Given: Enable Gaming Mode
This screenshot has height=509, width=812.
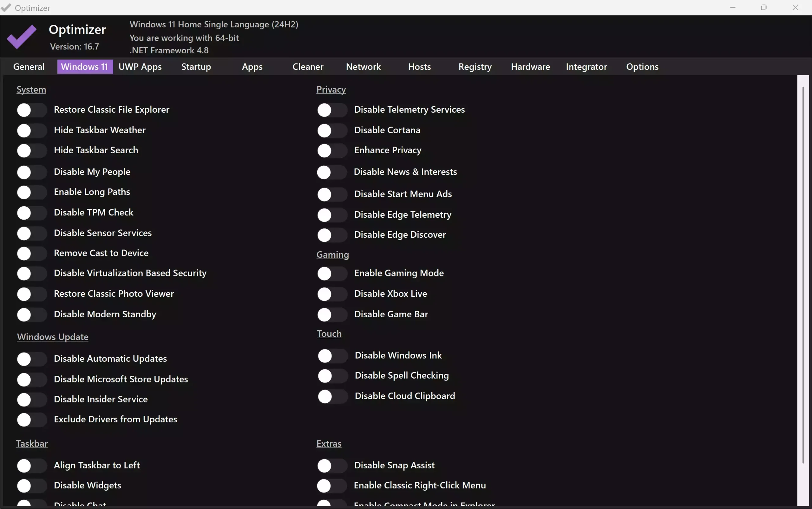Looking at the screenshot, I should click(332, 273).
